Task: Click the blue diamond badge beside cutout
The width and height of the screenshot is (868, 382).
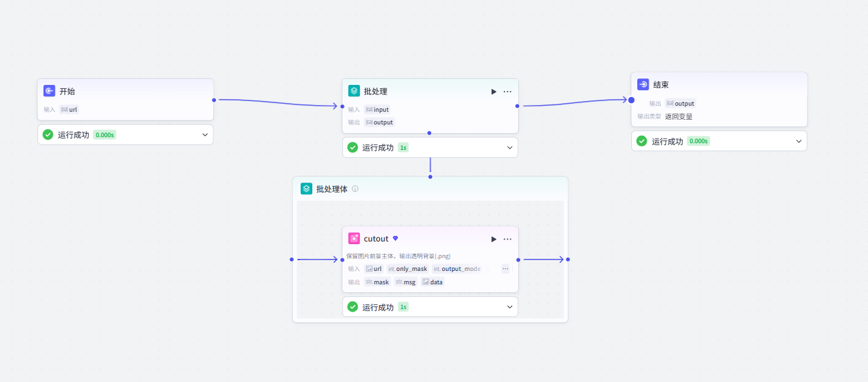Action: tap(395, 238)
